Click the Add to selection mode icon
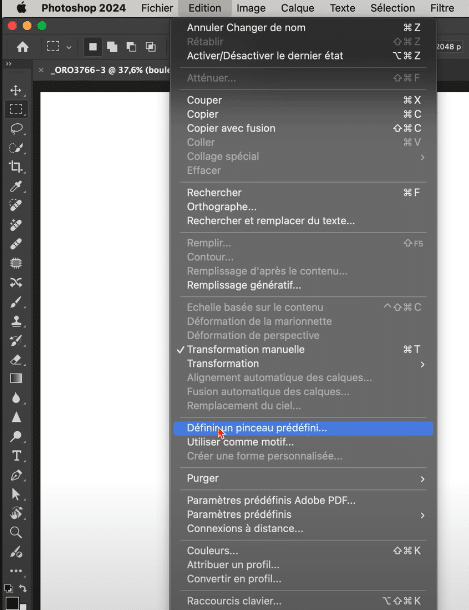 tap(112, 47)
